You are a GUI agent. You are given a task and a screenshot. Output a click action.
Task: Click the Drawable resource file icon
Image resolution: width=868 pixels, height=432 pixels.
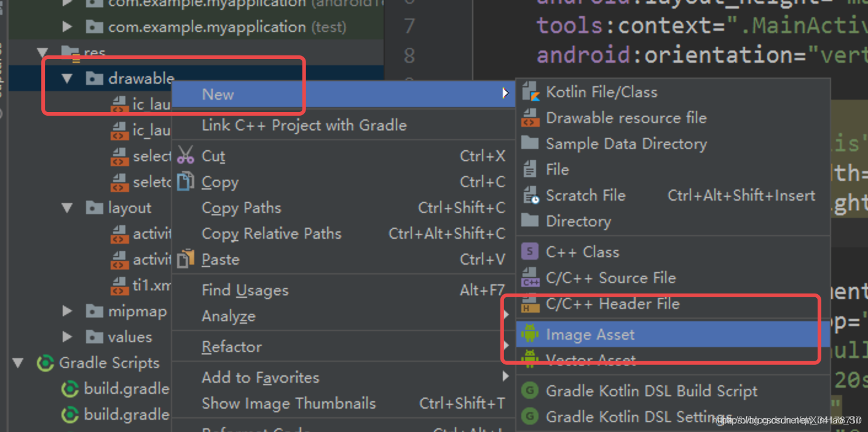click(530, 118)
